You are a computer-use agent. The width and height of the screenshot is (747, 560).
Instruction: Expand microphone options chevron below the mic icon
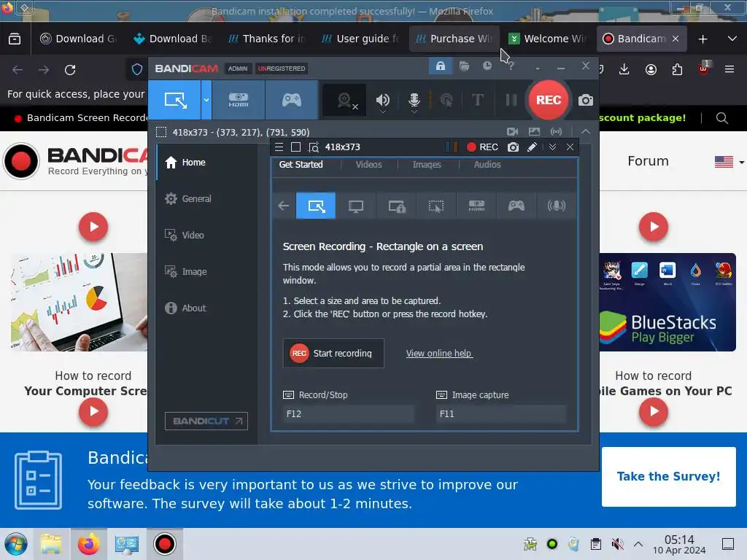[x=414, y=112]
